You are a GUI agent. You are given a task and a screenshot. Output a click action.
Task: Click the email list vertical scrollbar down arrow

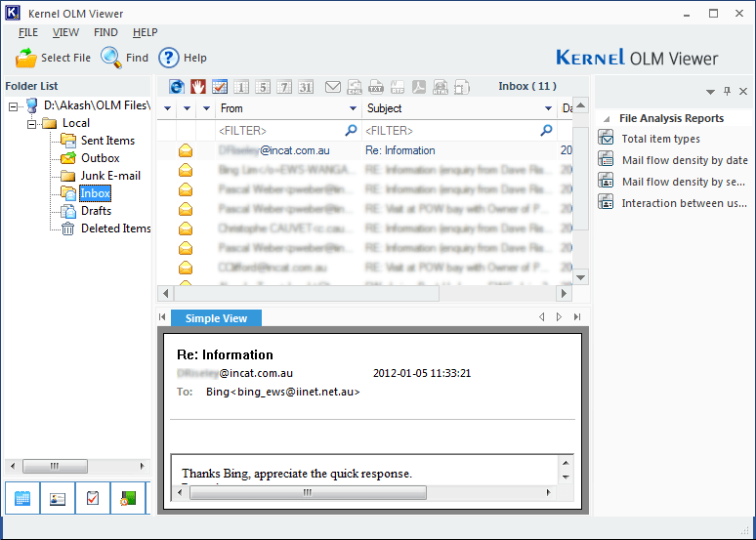pos(580,277)
